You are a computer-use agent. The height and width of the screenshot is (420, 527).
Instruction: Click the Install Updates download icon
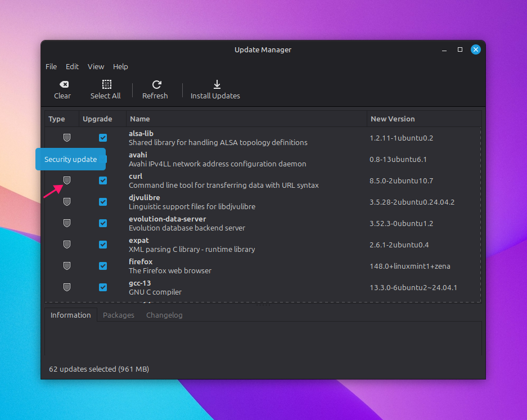pos(217,84)
